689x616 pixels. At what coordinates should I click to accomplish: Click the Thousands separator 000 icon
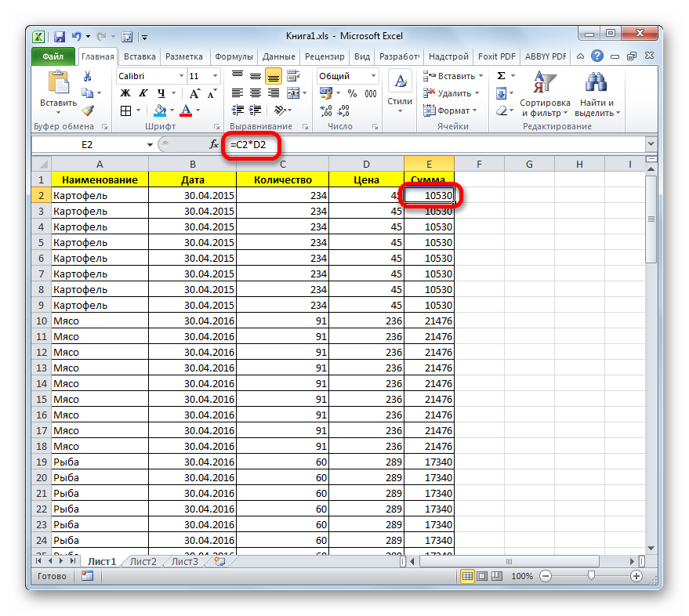pos(371,93)
